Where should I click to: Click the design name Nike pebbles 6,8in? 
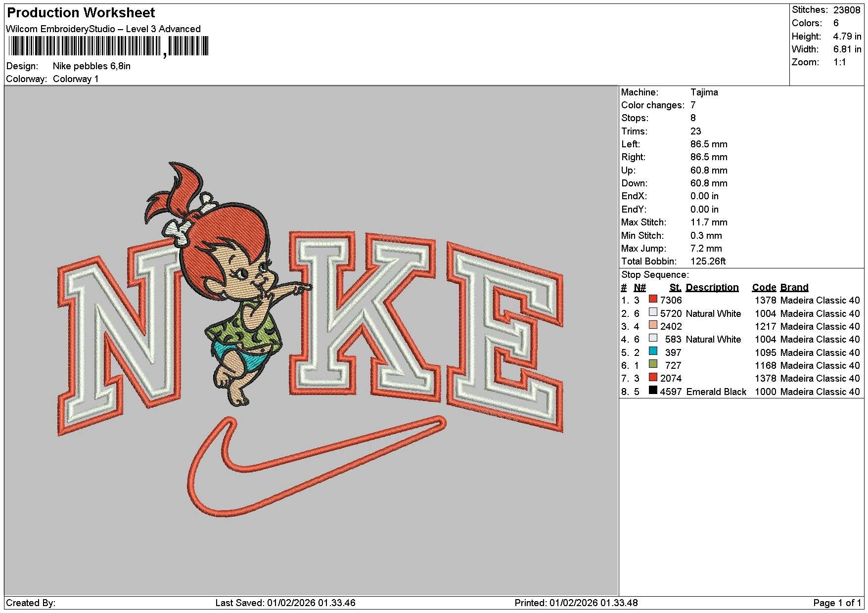91,66
